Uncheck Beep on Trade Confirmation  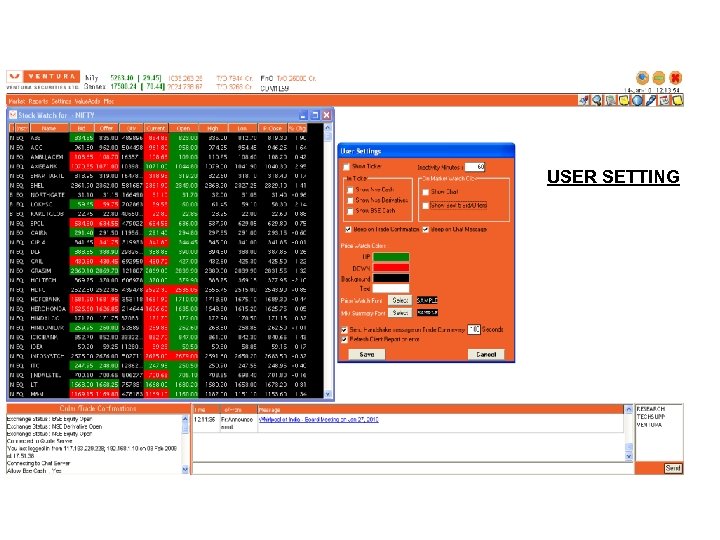(348, 229)
